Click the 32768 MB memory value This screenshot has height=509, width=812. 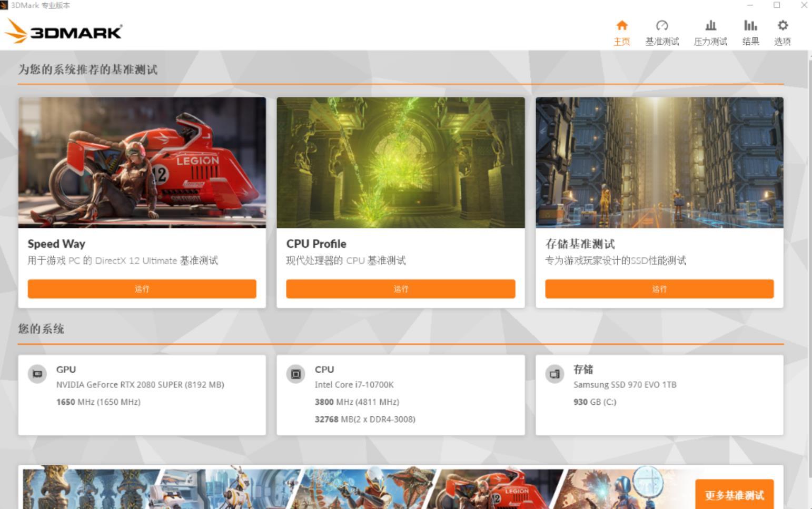[x=365, y=420]
